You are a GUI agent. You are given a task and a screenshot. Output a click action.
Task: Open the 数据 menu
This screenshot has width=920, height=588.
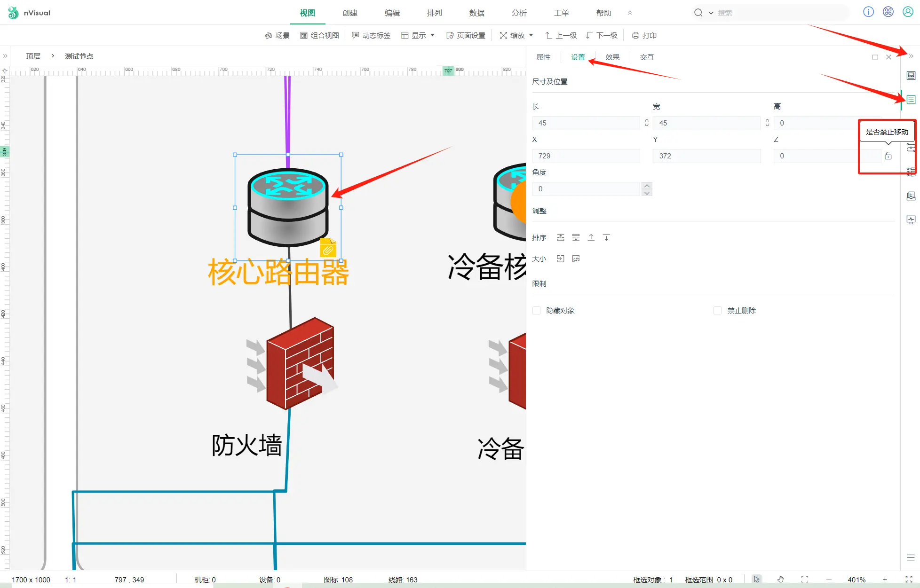point(476,13)
